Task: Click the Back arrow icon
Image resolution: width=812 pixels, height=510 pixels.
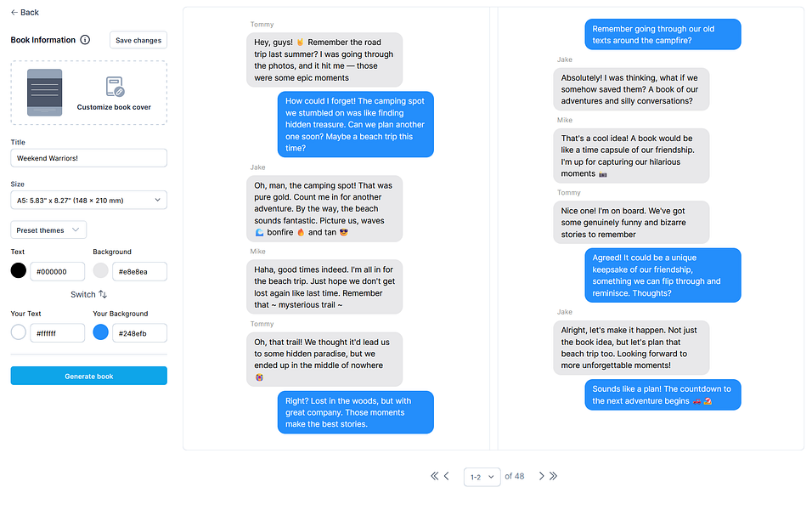Action: coord(14,13)
